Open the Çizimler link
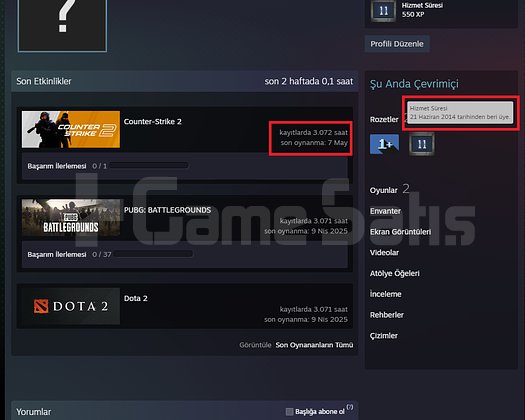525x420 pixels. (384, 336)
